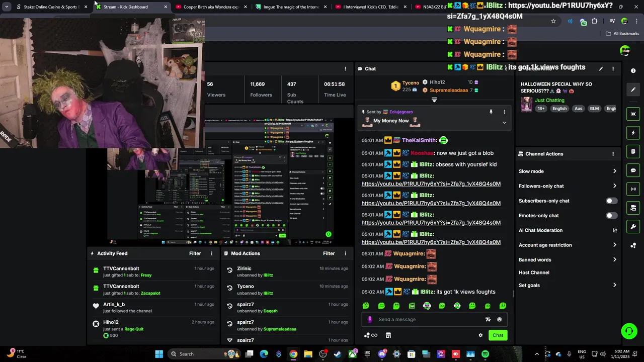
Task: Click Zacapalot username in Activity Feed
Action: pos(150,293)
